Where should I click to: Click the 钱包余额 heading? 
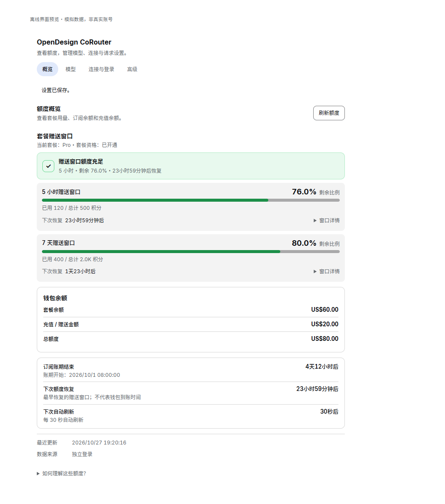pyautogui.click(x=55, y=298)
